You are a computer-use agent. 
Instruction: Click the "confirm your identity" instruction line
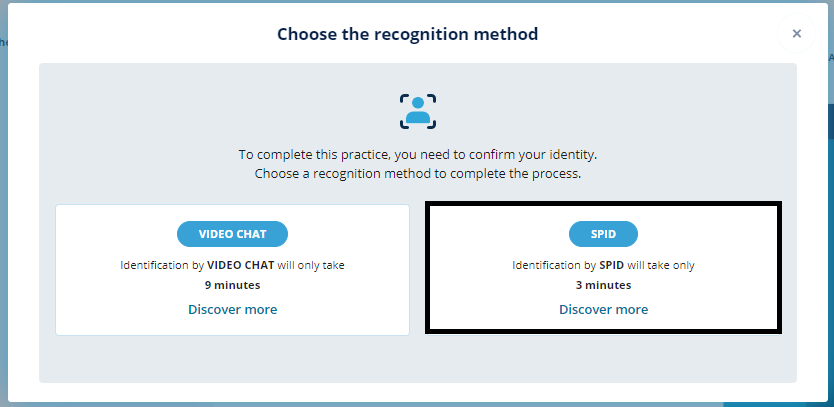pos(417,155)
